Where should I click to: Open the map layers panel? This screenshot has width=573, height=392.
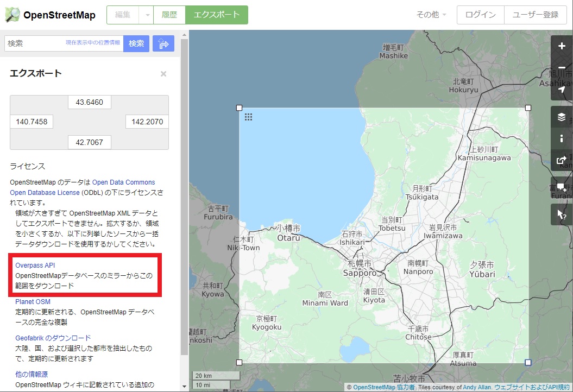(x=562, y=116)
